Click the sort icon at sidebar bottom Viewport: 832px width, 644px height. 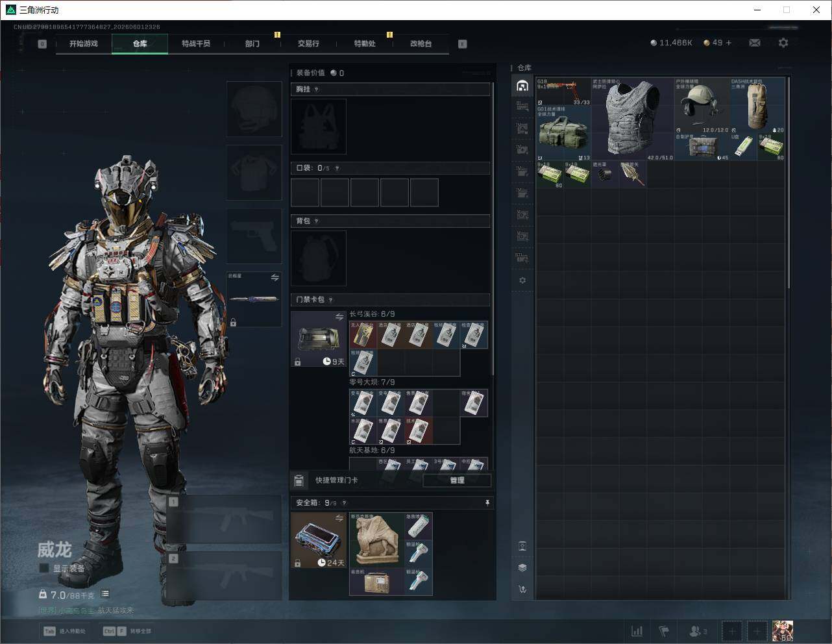522,589
